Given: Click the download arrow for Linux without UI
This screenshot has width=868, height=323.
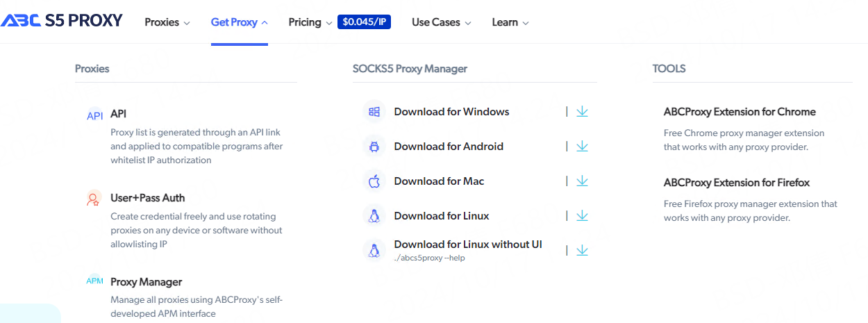Looking at the screenshot, I should point(582,250).
